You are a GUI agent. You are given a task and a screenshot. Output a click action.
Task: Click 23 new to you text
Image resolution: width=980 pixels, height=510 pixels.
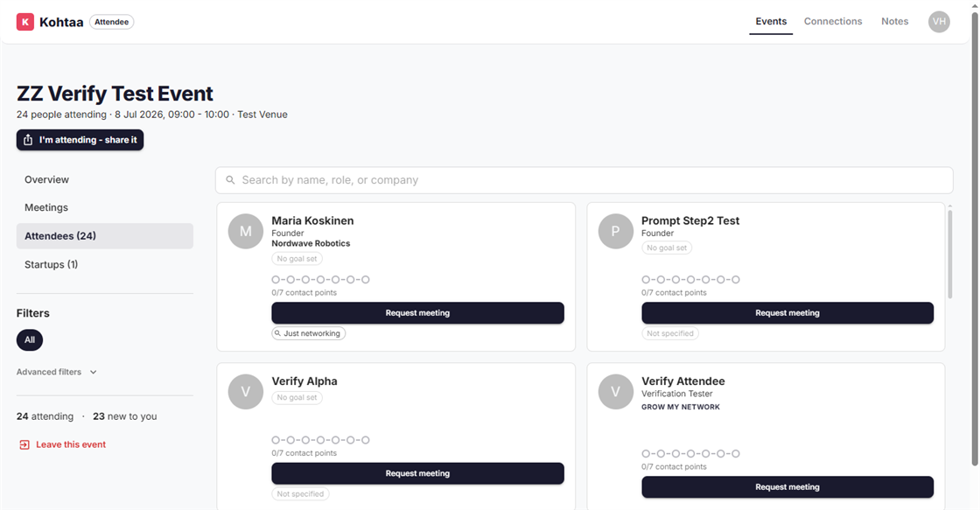[x=125, y=416]
